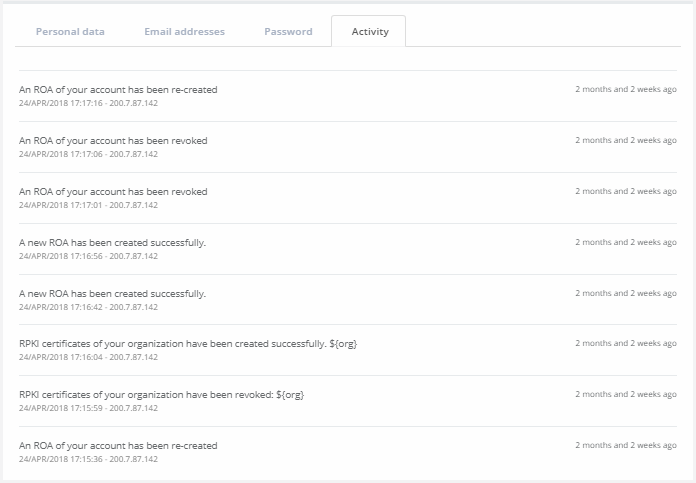Click the new ROA created message from 17:16:42
Viewport: 696px width, 483px height.
point(112,294)
